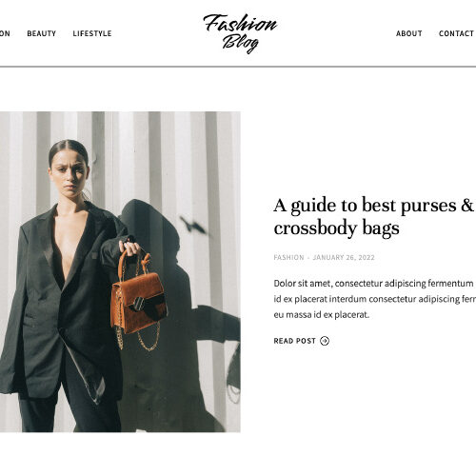
Task: Filter by the FASHION category label
Action: coord(288,257)
